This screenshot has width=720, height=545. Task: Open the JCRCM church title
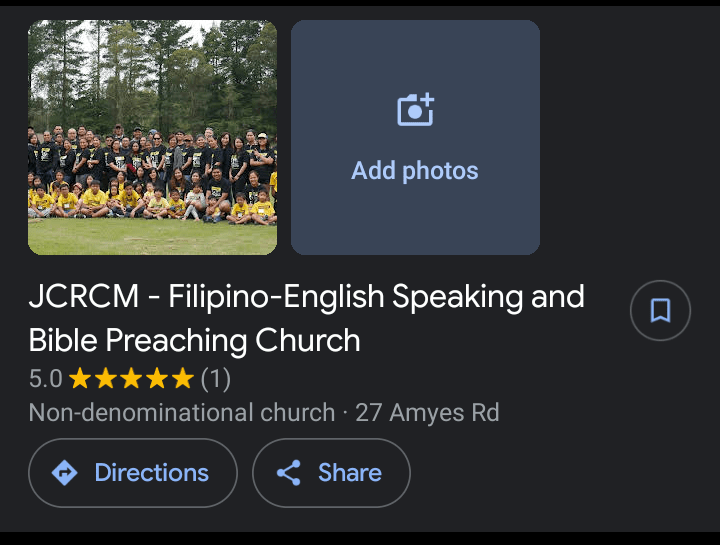(x=306, y=297)
